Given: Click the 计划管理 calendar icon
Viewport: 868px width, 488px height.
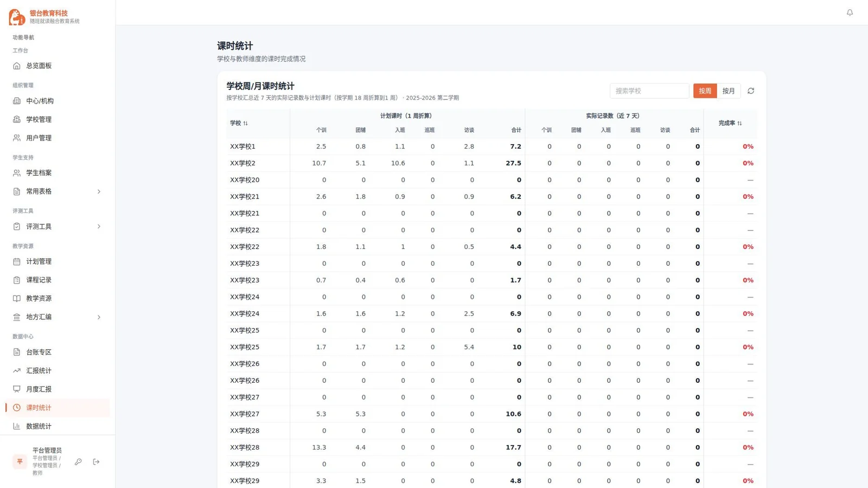Looking at the screenshot, I should pyautogui.click(x=17, y=261).
